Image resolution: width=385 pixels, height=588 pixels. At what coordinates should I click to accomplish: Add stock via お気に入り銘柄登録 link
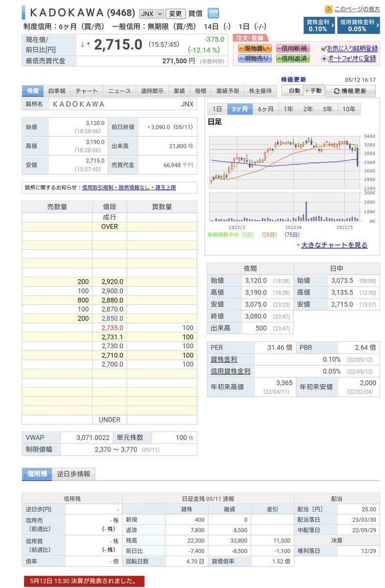click(x=352, y=49)
